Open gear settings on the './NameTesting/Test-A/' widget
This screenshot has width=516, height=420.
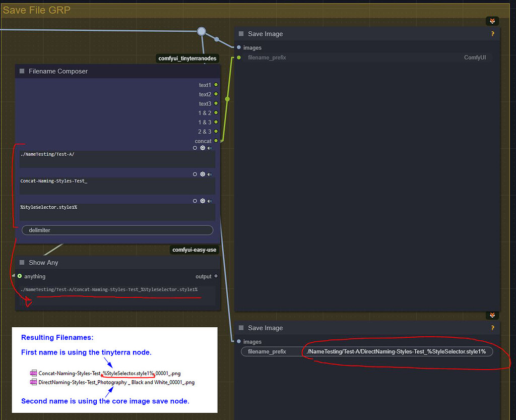[202, 148]
